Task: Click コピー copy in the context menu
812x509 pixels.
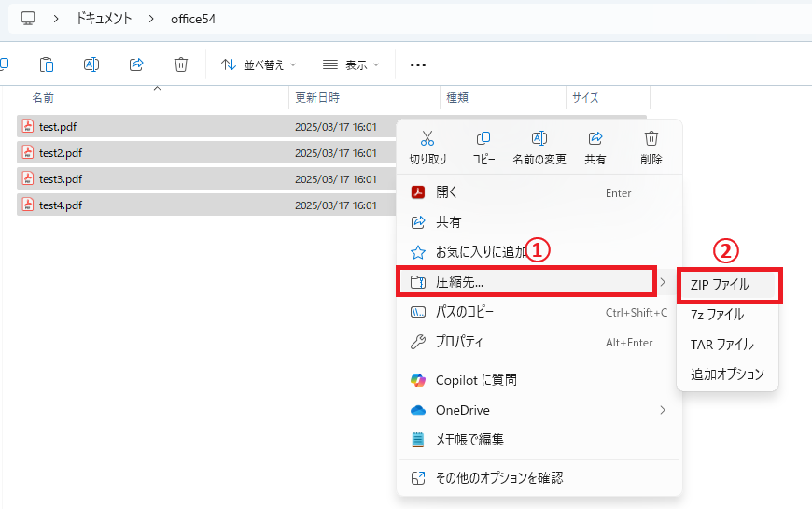Action: 483,148
